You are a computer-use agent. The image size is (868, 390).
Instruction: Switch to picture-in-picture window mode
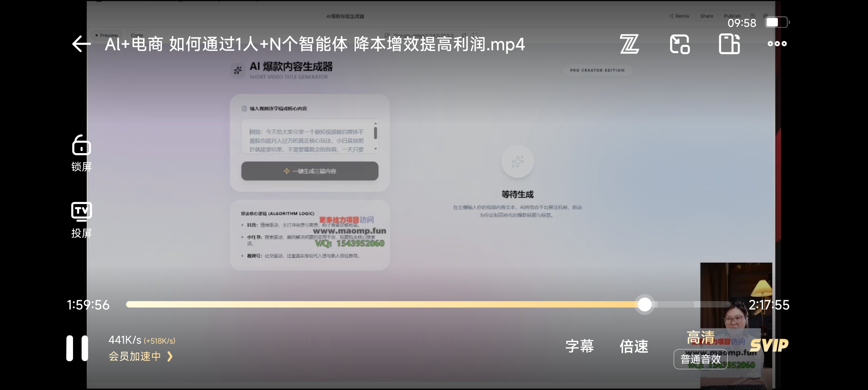click(679, 44)
